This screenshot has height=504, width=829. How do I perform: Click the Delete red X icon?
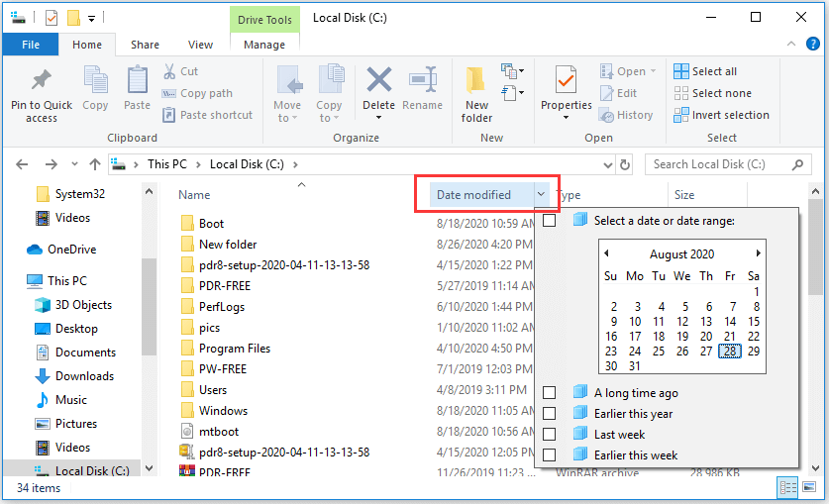379,80
